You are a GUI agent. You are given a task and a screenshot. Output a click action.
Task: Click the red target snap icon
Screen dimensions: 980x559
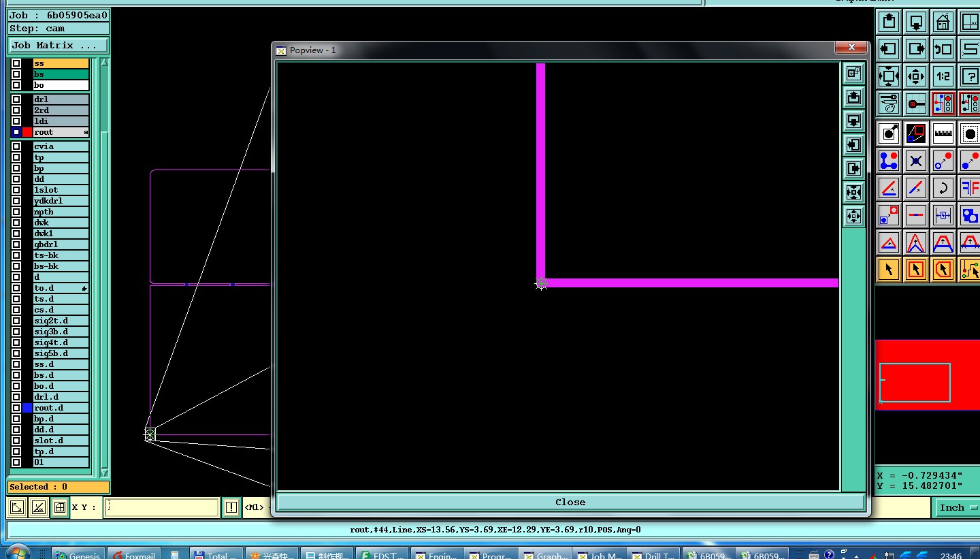(x=917, y=103)
